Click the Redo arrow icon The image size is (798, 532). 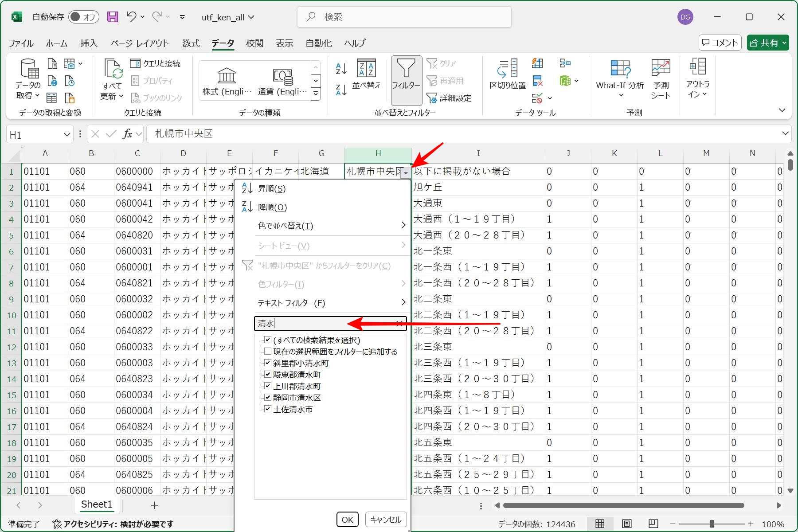157,17
